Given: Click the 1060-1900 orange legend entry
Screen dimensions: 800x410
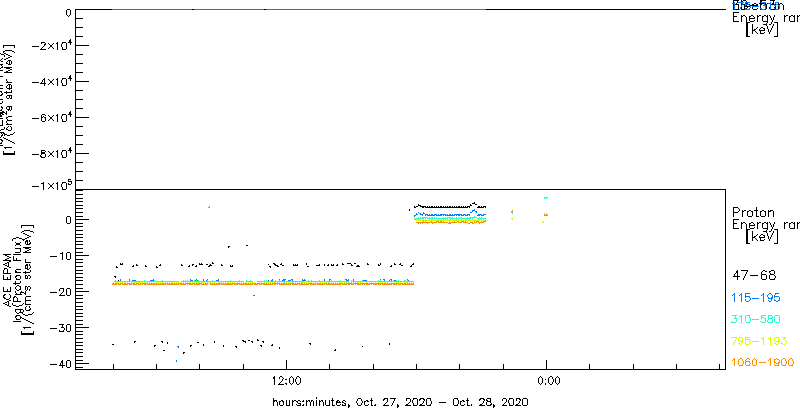Looking at the screenshot, I should point(763,363).
